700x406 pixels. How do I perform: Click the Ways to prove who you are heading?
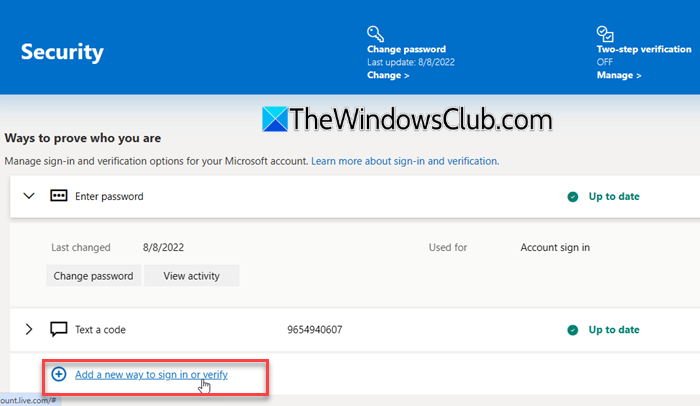click(x=83, y=138)
